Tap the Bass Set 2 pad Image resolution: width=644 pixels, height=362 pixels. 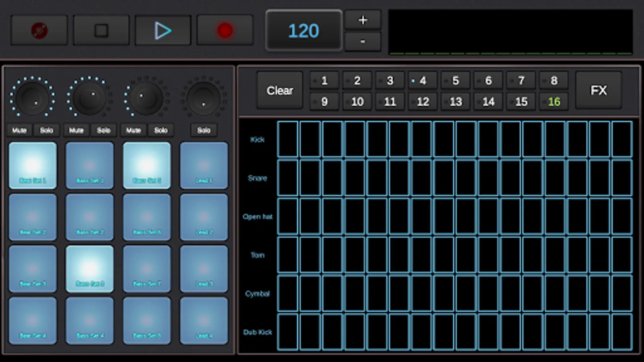point(90,217)
